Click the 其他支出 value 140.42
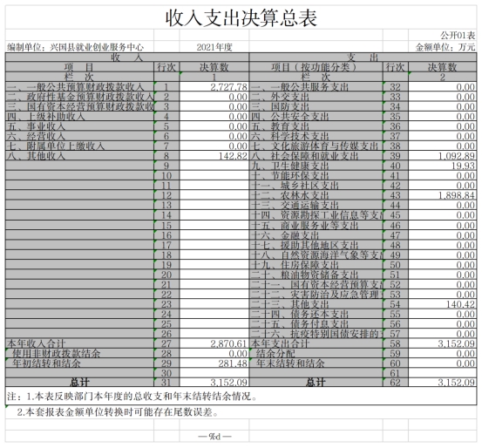Screen dimensions: 482x448 pos(443,304)
